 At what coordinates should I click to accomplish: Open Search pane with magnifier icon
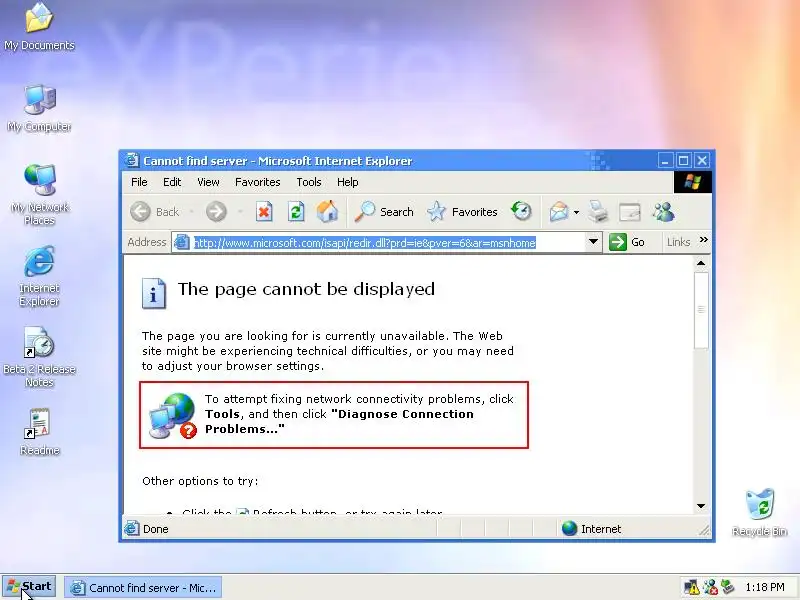click(365, 212)
